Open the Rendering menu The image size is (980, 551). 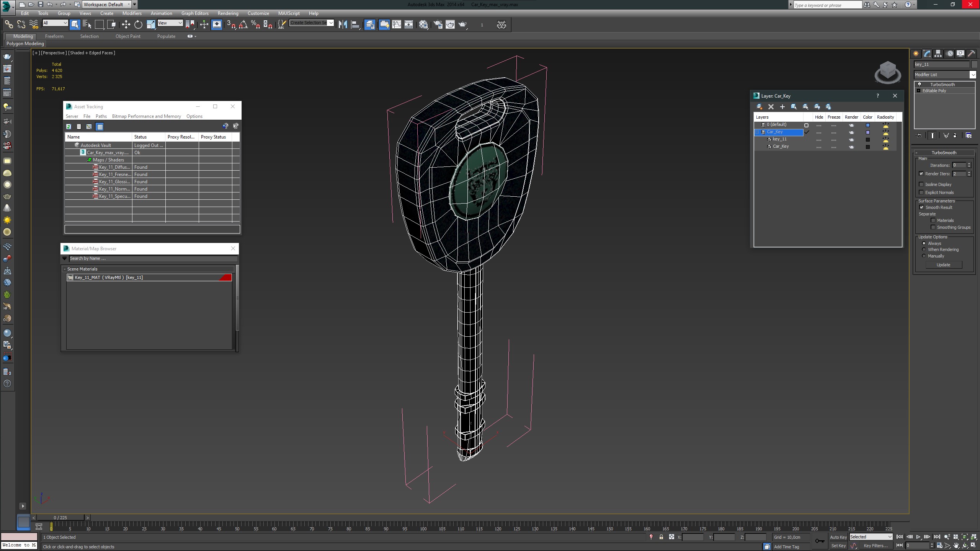click(228, 13)
